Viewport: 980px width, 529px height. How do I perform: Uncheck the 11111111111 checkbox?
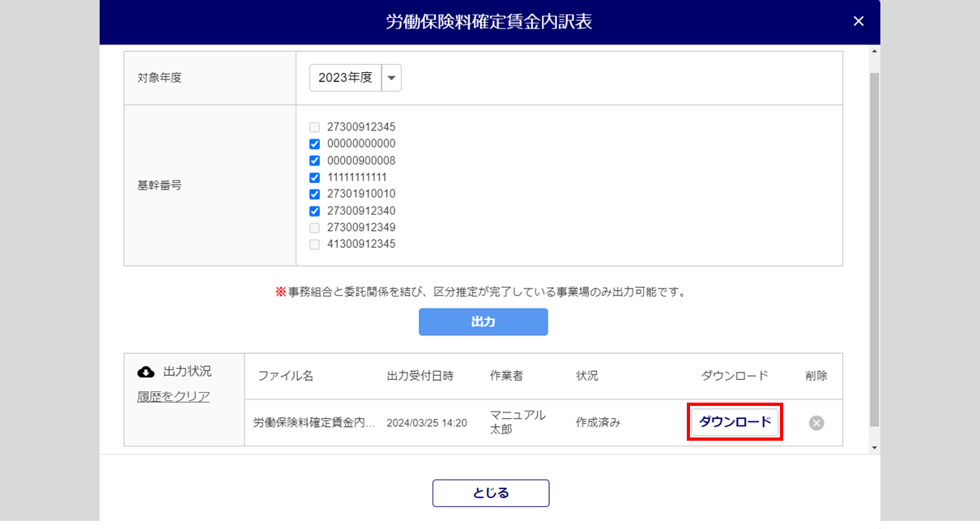pos(315,177)
